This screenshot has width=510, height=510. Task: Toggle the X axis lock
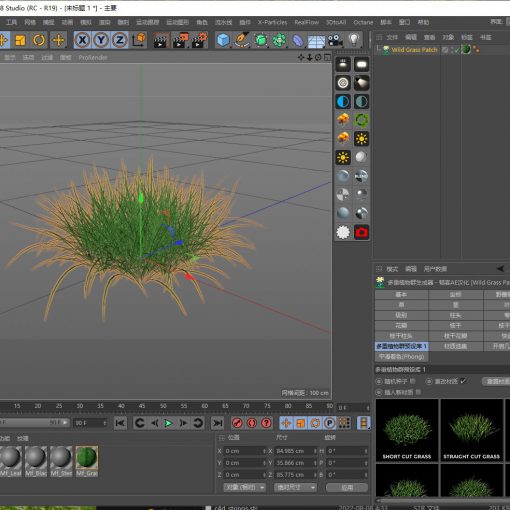click(x=82, y=40)
